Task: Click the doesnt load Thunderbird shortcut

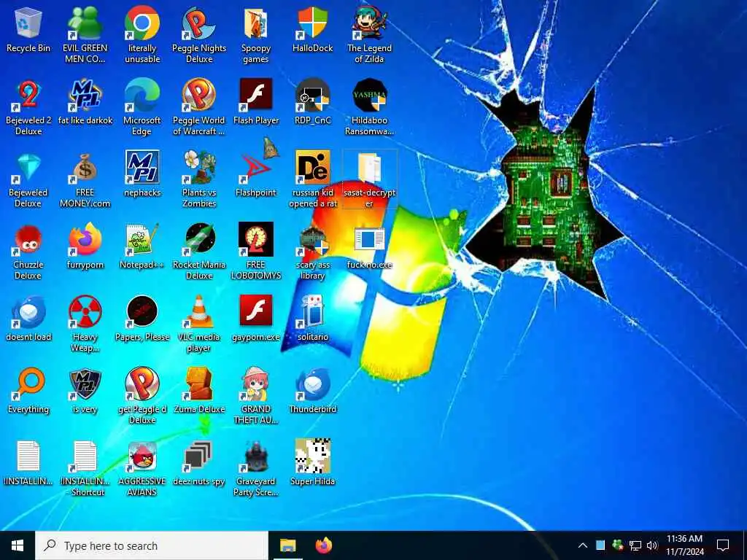Action: click(28, 319)
